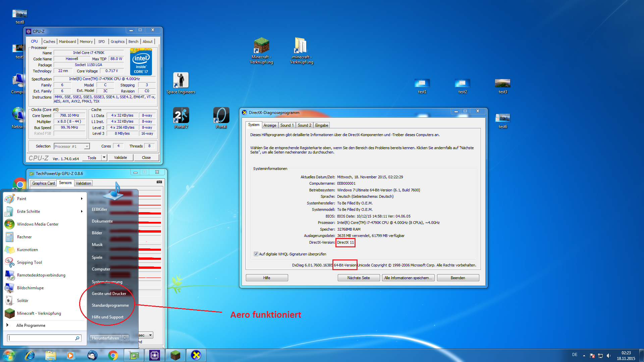The height and width of the screenshot is (362, 644).
Task: Open the Processor #1 selection dropdown
Action: pyautogui.click(x=72, y=146)
